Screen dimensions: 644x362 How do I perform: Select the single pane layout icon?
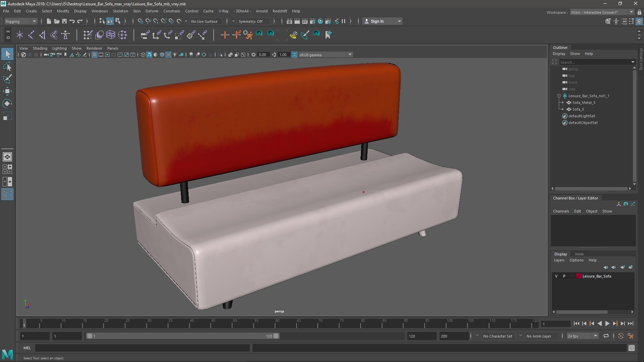point(7,157)
